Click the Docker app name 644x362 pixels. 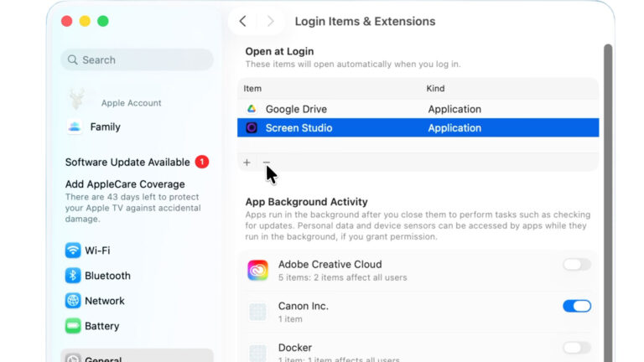295,348
